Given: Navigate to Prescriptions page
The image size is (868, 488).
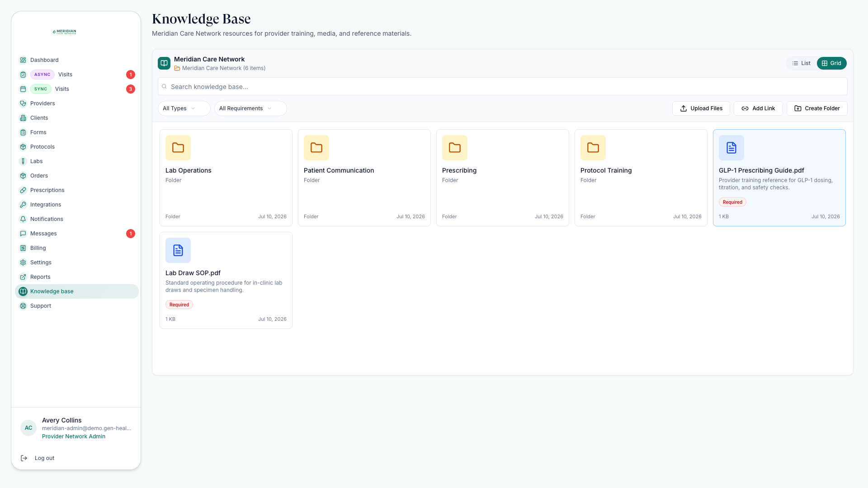Looking at the screenshot, I should 77,190.
